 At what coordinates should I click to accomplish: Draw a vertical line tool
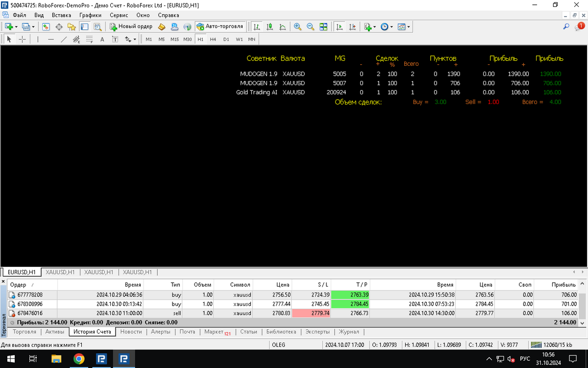[38, 39]
